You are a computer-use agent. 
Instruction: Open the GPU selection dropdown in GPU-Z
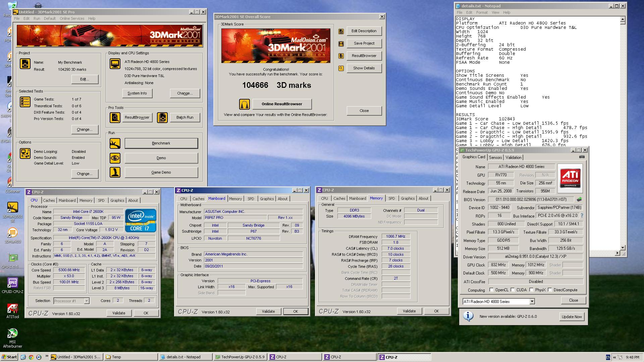tap(532, 302)
